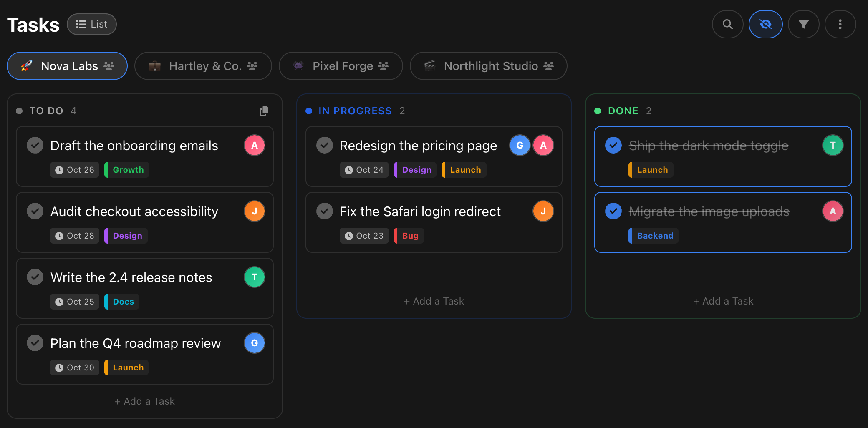
Task: Switch to List view
Action: (x=92, y=24)
